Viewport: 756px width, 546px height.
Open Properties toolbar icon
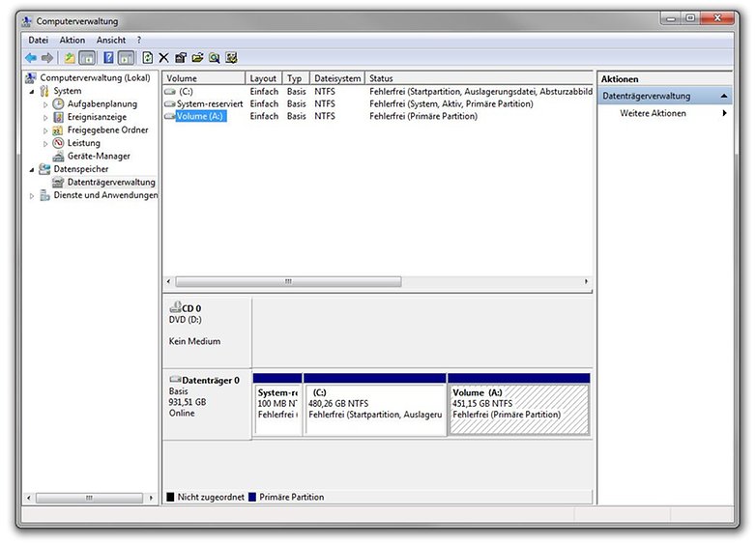[181, 58]
